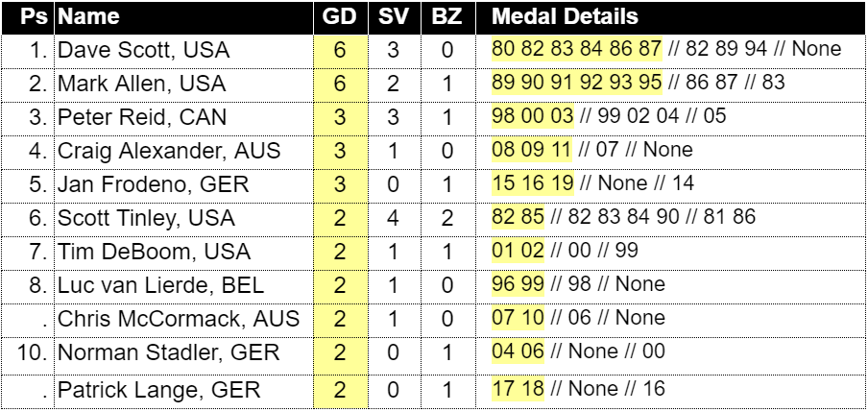Image resolution: width=868 pixels, height=412 pixels.
Task: Click the BZ column header
Action: [x=446, y=17]
